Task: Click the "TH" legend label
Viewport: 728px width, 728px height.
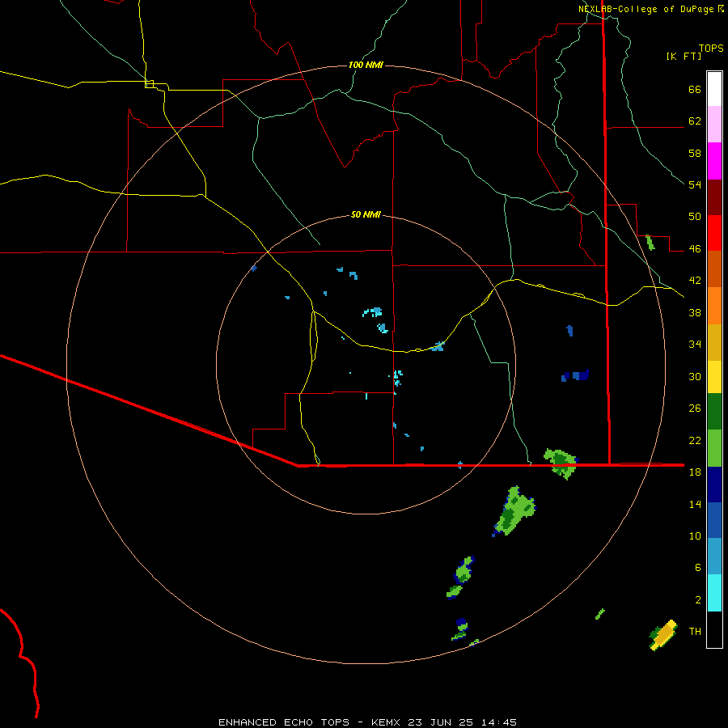Action: (695, 632)
